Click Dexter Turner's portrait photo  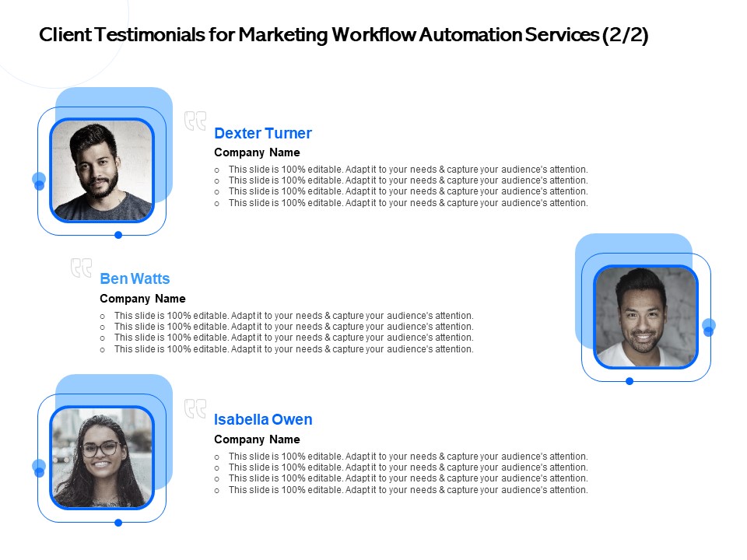click(102, 170)
